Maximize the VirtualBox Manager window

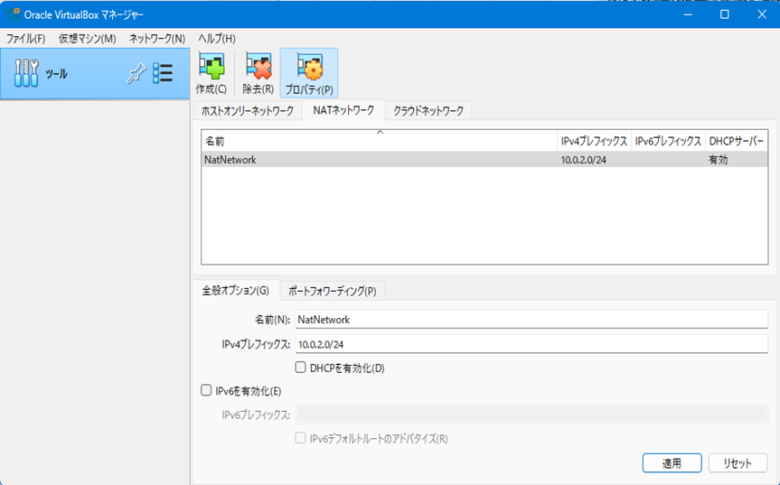[x=725, y=14]
